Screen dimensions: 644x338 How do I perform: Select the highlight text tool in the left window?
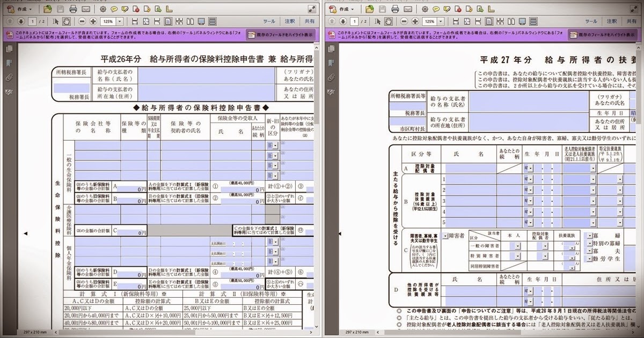[x=125, y=9]
